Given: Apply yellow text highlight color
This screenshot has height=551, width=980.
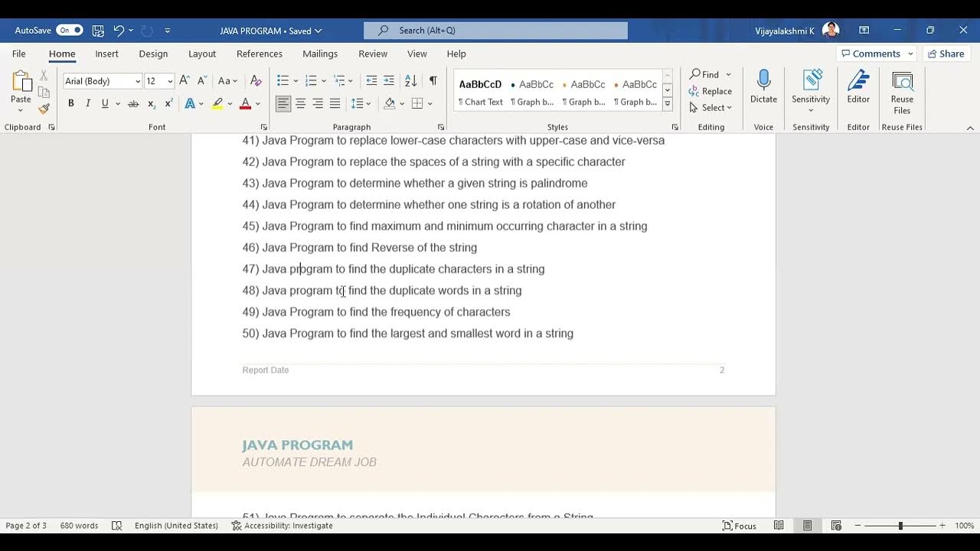Looking at the screenshot, I should 217,103.
